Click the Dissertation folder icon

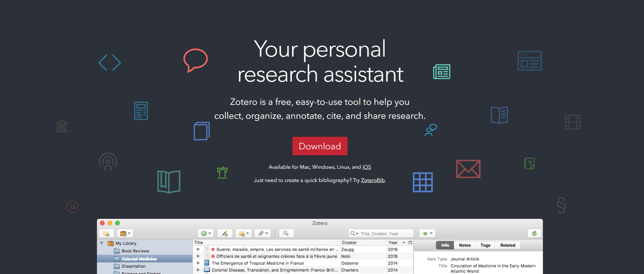click(117, 266)
